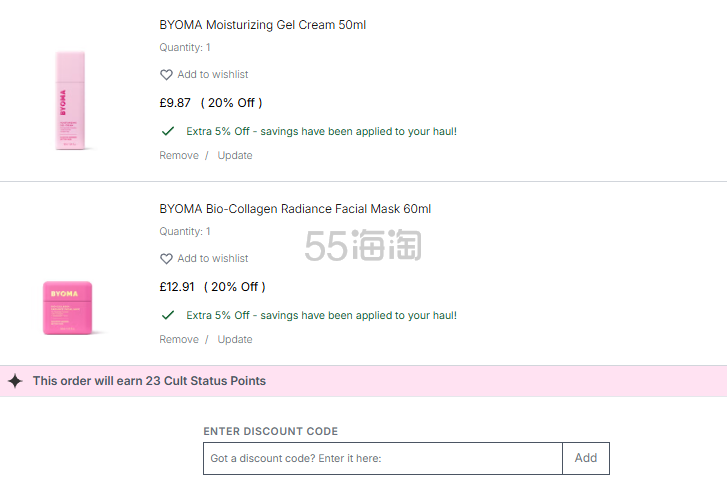Add Moisturizing Gel Cream to wishlist

click(213, 75)
